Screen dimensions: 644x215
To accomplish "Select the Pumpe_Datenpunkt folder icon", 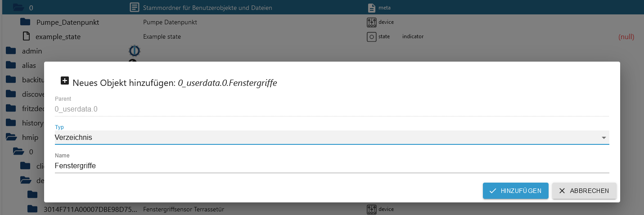I will [25, 22].
